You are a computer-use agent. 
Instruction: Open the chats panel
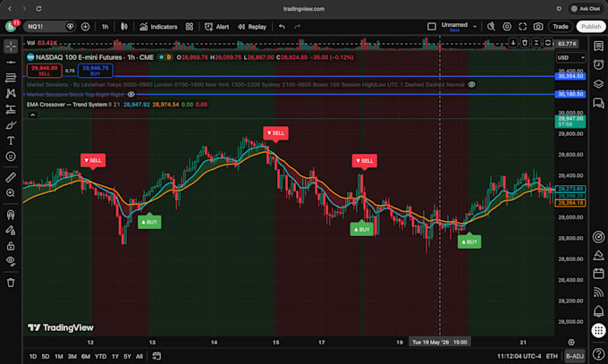click(598, 103)
